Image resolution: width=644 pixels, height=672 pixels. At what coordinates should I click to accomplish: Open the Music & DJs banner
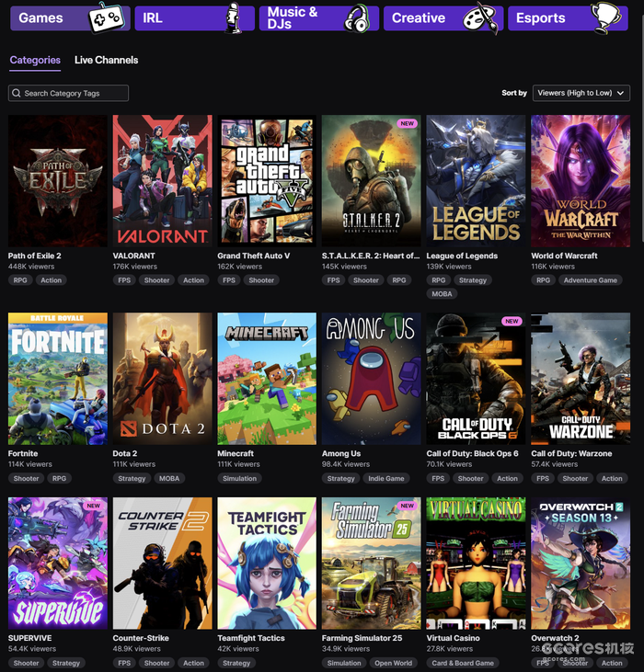coord(318,18)
